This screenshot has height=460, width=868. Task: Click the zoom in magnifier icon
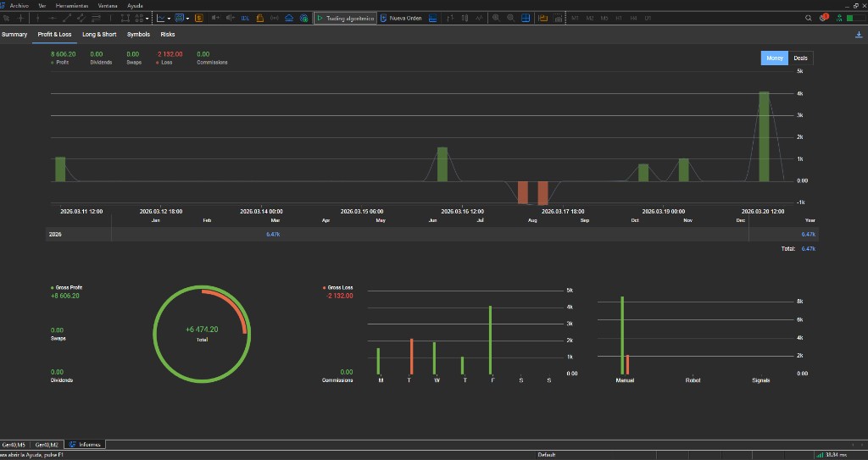pyautogui.click(x=496, y=18)
